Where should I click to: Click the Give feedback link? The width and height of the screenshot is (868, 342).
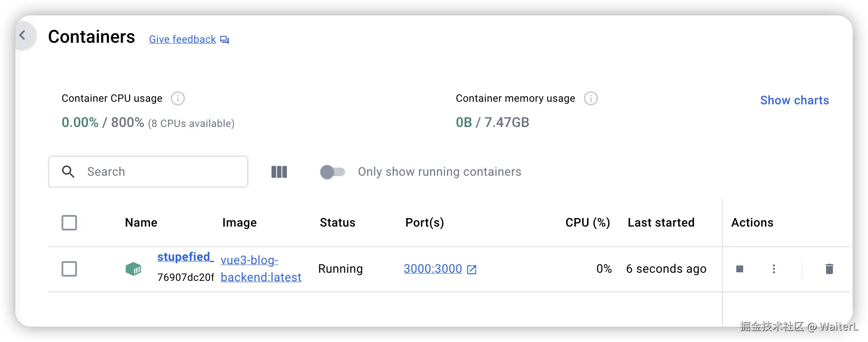tap(183, 39)
